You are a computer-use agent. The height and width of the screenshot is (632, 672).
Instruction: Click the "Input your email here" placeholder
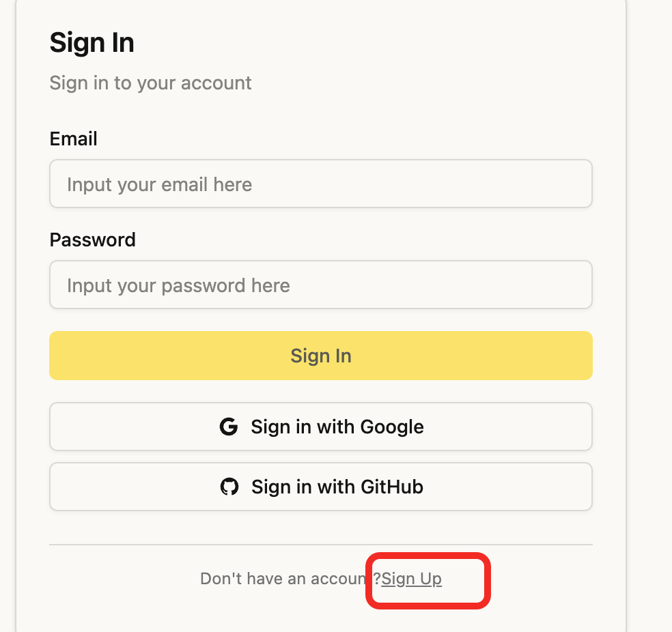pos(159,184)
